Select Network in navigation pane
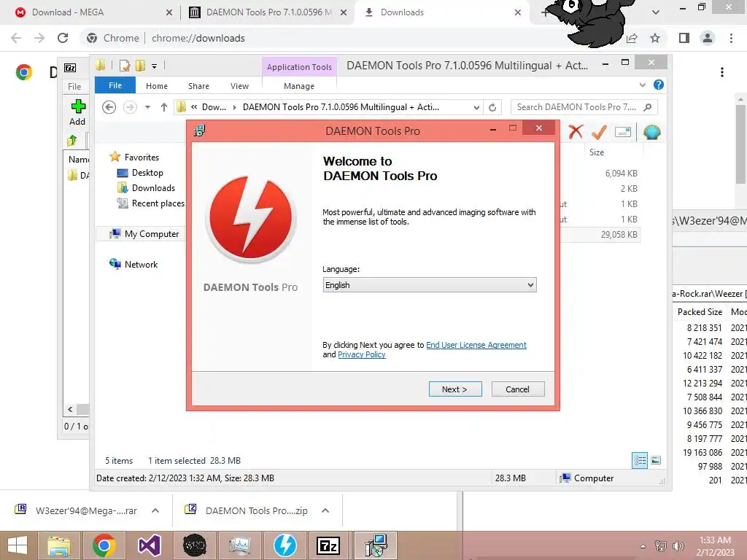The image size is (747, 560). click(141, 264)
